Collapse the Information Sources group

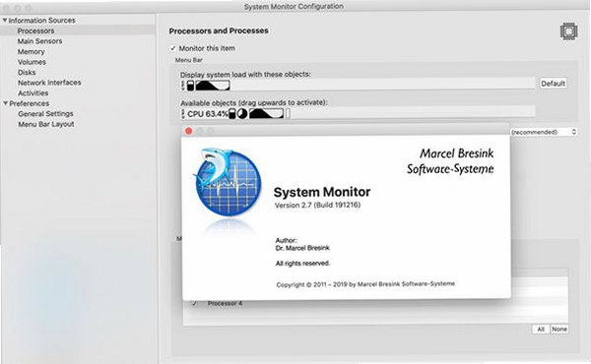pos(5,20)
